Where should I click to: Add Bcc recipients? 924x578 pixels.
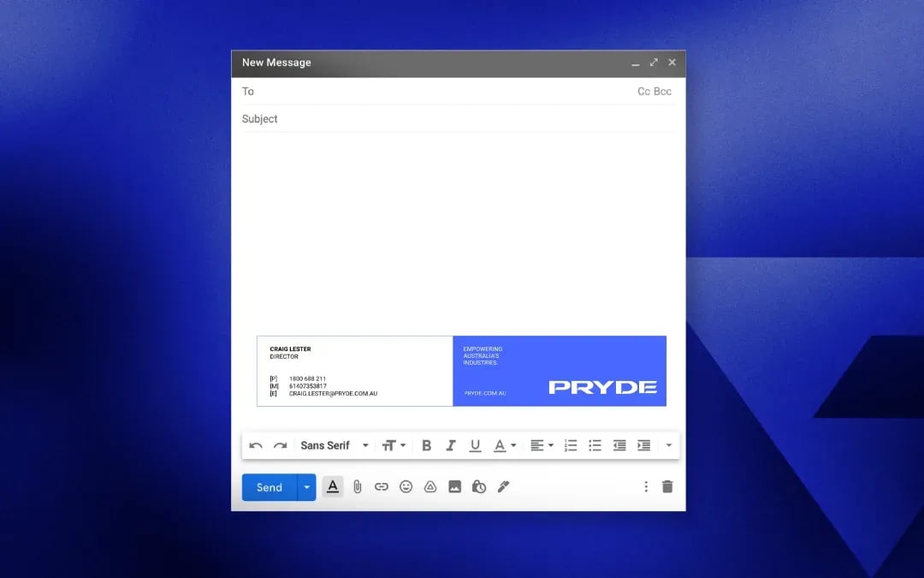point(662,92)
